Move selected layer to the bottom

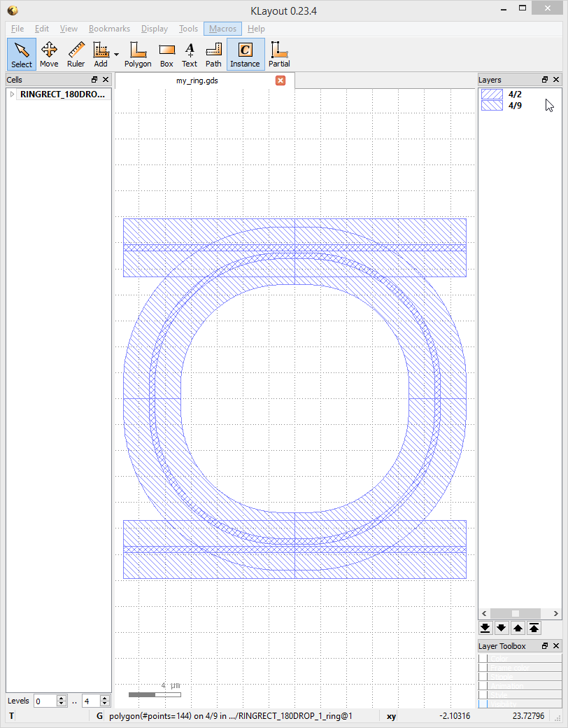(x=485, y=628)
